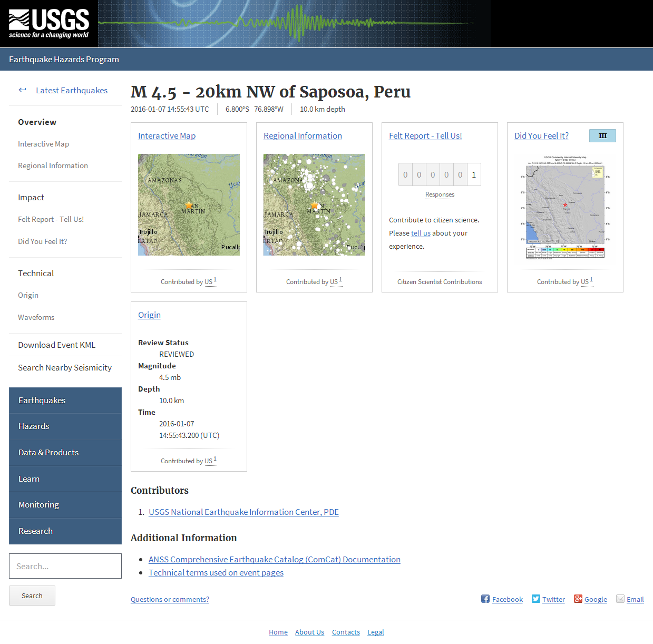
Task: Select Impact section in sidebar
Action: pyautogui.click(x=31, y=197)
